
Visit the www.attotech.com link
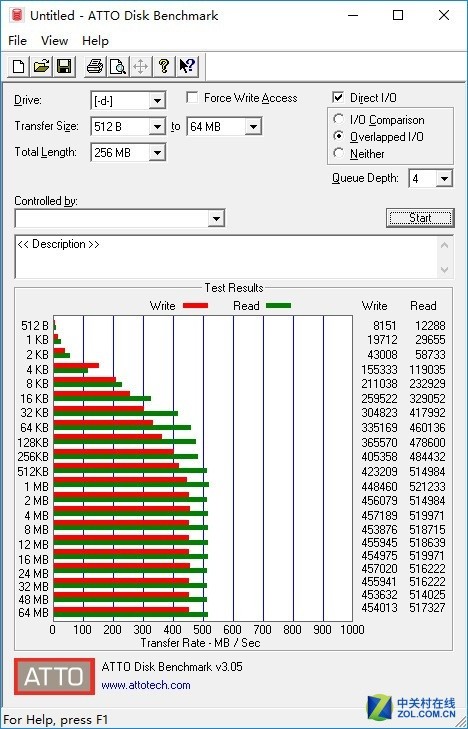click(x=146, y=685)
